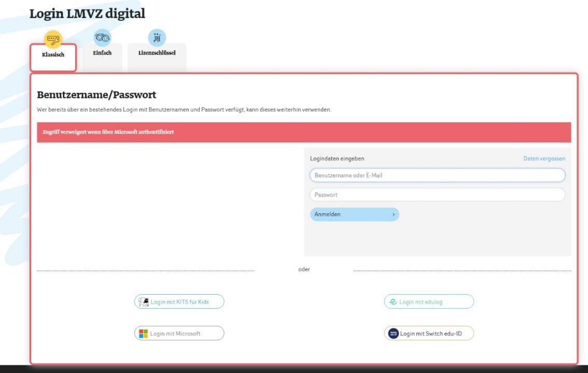588x373 pixels.
Task: Click the red Zugriff verweigert error banner
Action: coord(304,132)
